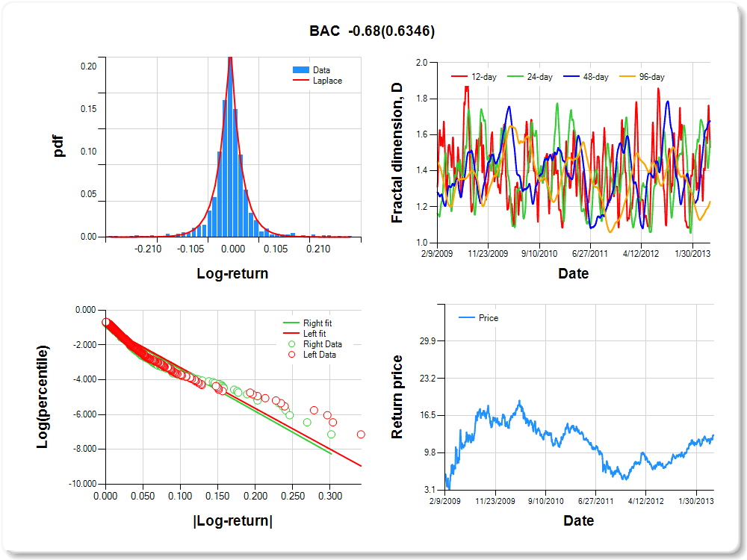Screen dimensions: 747x560
Task: Click 4/12/2012 on the fractal dimension chart
Action: [641, 253]
